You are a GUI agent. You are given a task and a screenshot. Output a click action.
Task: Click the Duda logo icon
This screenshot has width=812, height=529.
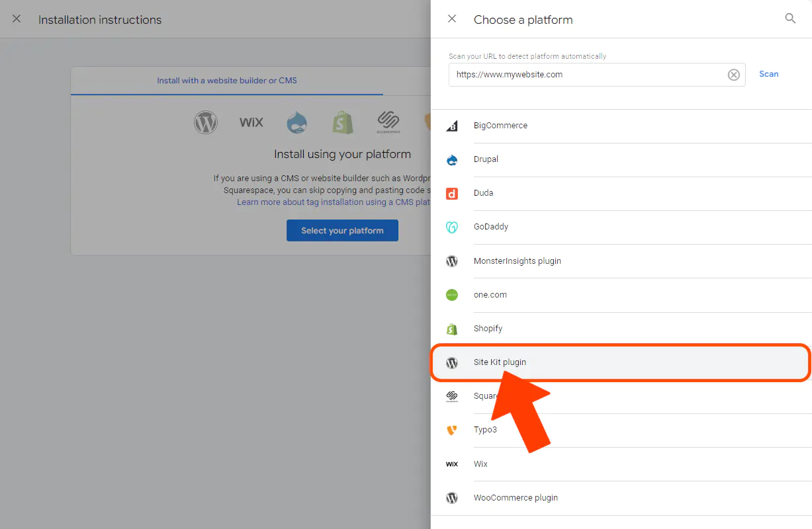pos(452,193)
